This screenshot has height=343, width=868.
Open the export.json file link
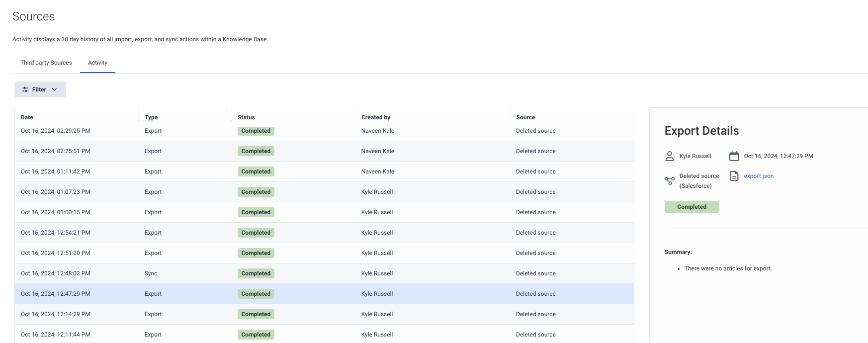click(x=759, y=176)
